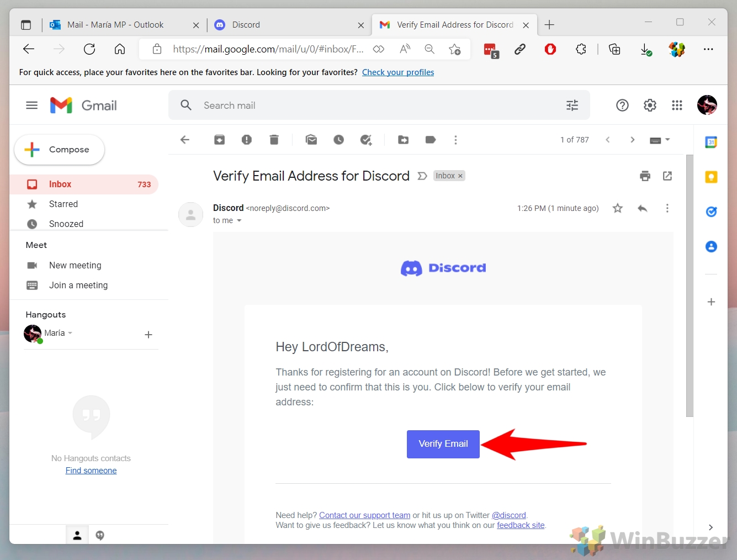
Task: Open email in new window
Action: point(667,176)
